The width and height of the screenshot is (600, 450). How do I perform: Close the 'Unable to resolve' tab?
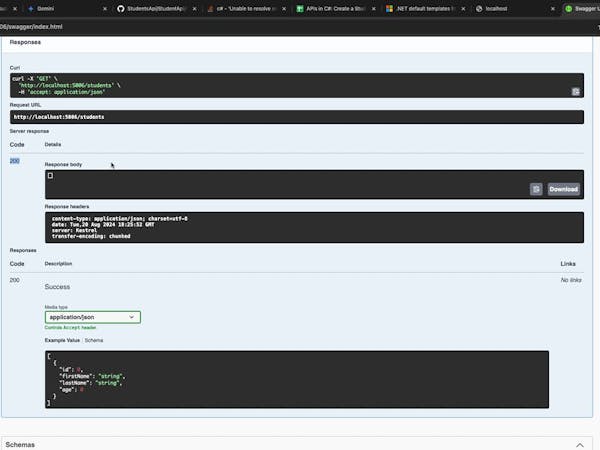click(x=284, y=8)
